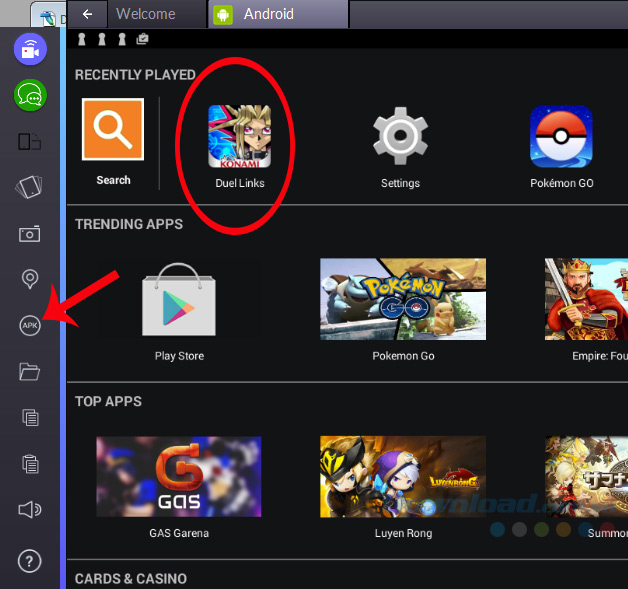Click the second notification icon in status bar
Image resolution: width=628 pixels, height=589 pixels.
pos(102,39)
